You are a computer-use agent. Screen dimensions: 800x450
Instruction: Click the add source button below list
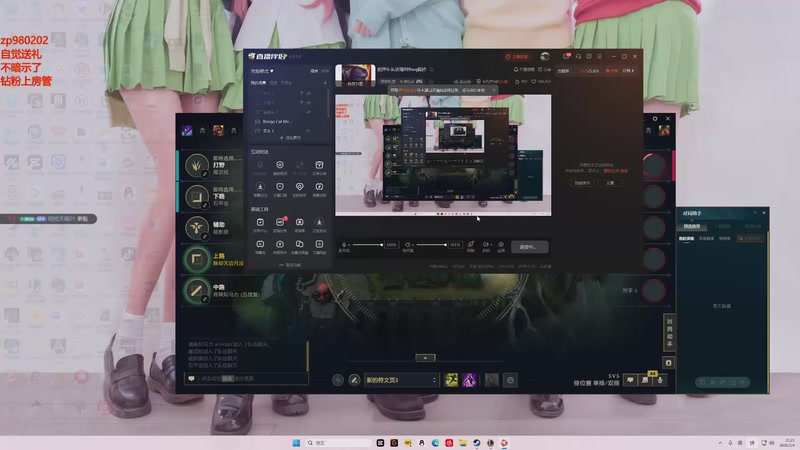(x=290, y=138)
